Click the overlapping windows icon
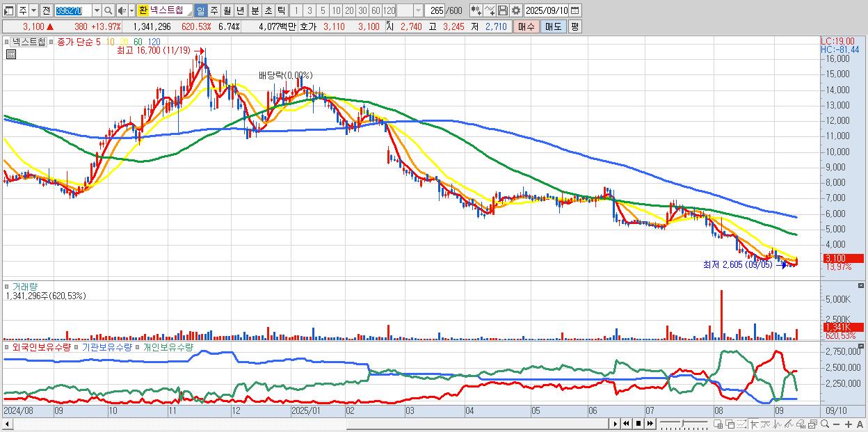The image size is (868, 432). [x=730, y=424]
